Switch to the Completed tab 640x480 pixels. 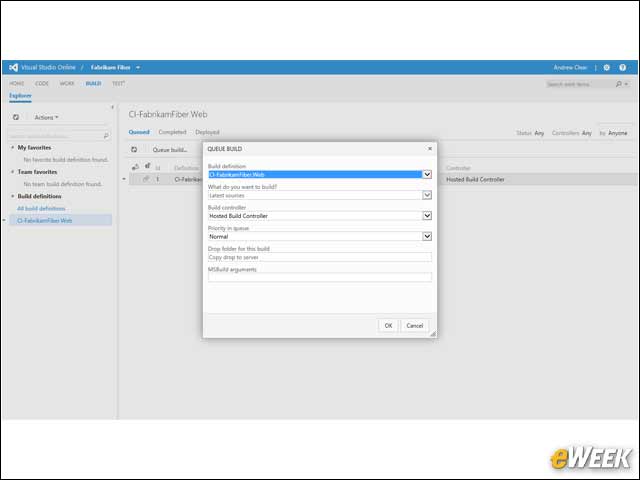pos(172,132)
